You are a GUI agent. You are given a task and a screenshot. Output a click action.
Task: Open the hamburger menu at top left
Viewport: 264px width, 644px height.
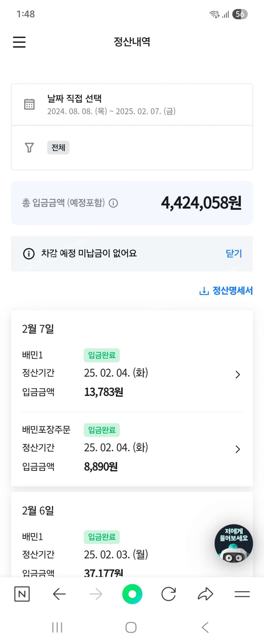[19, 42]
